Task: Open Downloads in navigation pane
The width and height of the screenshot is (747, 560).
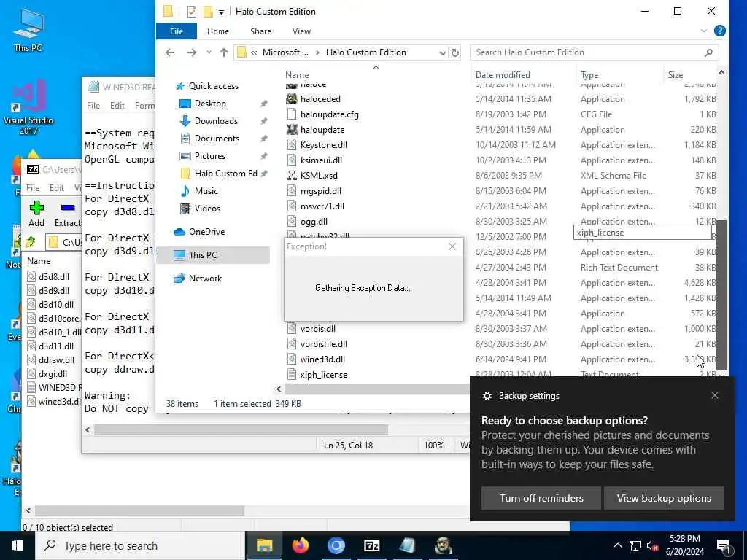Action: point(216,121)
